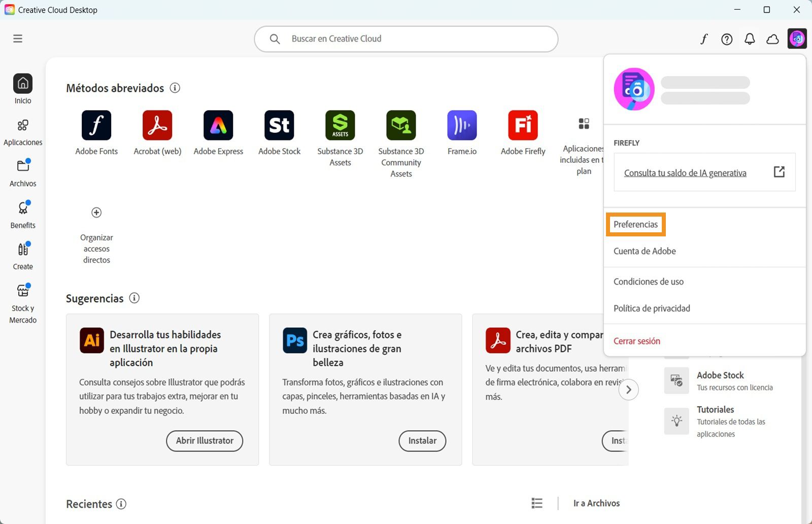The image size is (812, 524).
Task: Open Archivos in sidebar
Action: click(x=23, y=173)
